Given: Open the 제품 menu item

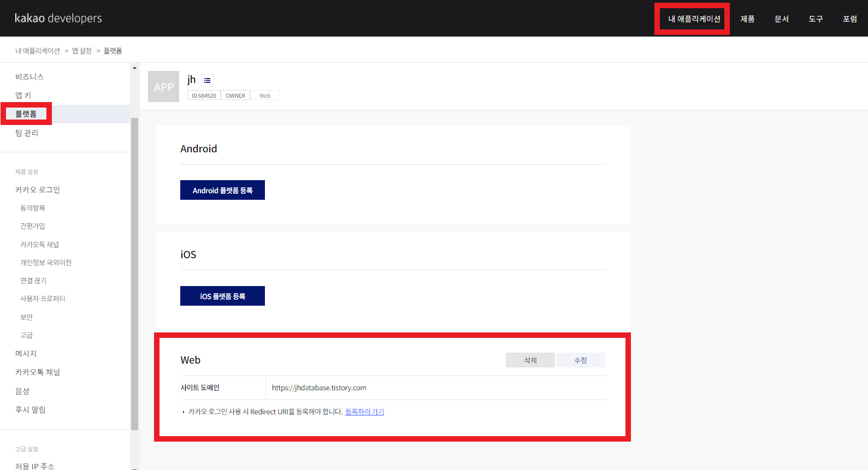Looking at the screenshot, I should click(747, 19).
